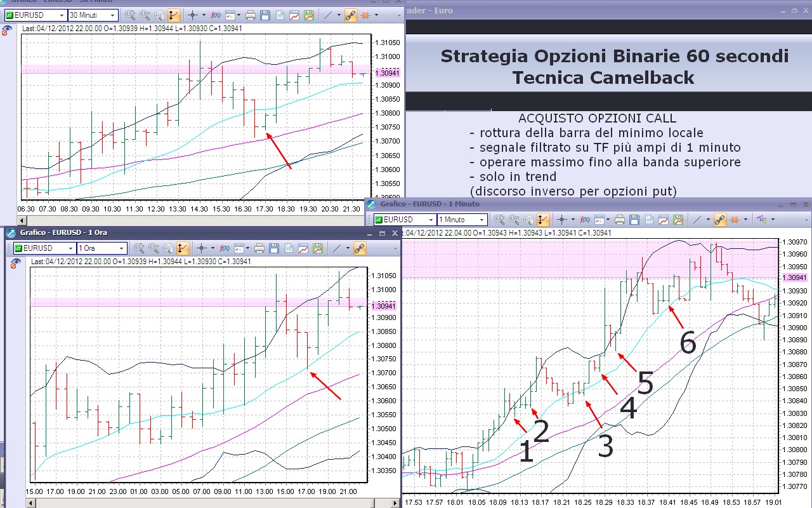Image resolution: width=812 pixels, height=508 pixels.
Task: Click the 'Grafico - EURUSD - 1 Ora' title bar
Action: [202, 232]
